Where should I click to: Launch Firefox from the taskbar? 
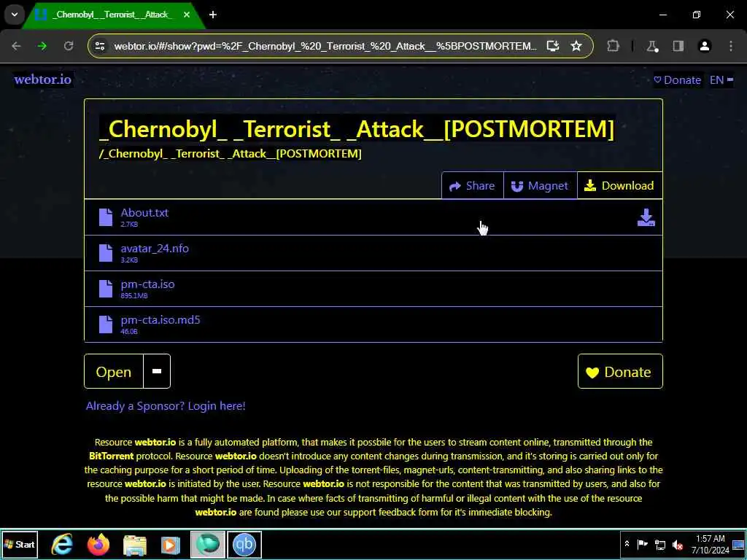pos(98,544)
